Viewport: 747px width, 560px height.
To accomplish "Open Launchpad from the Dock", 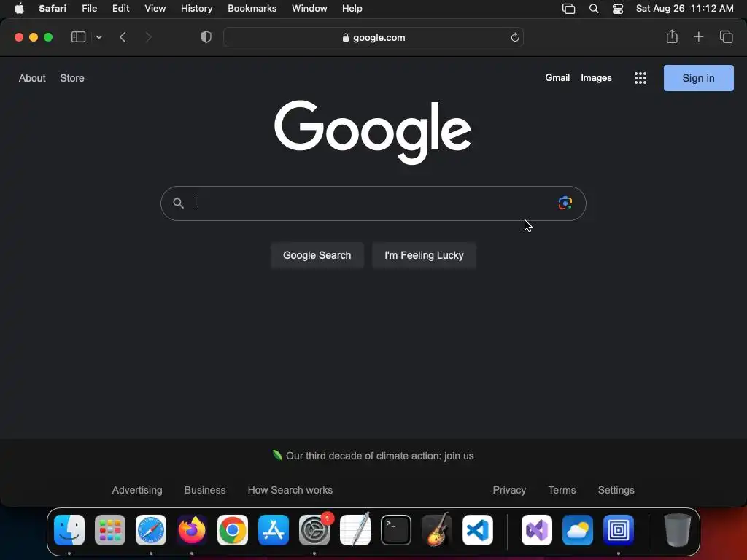I will point(110,530).
